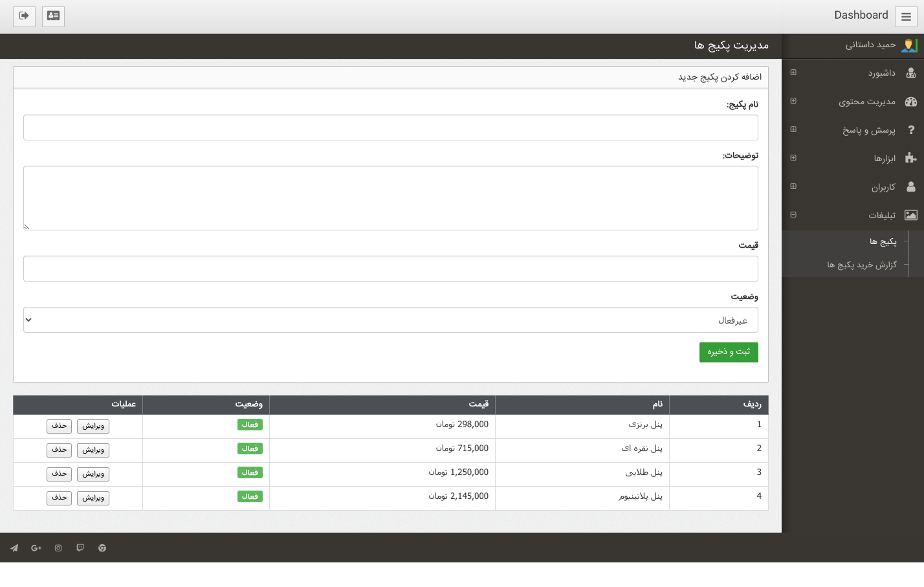The image size is (924, 587).
Task: Open the وضعیت status dropdown
Action: (390, 320)
